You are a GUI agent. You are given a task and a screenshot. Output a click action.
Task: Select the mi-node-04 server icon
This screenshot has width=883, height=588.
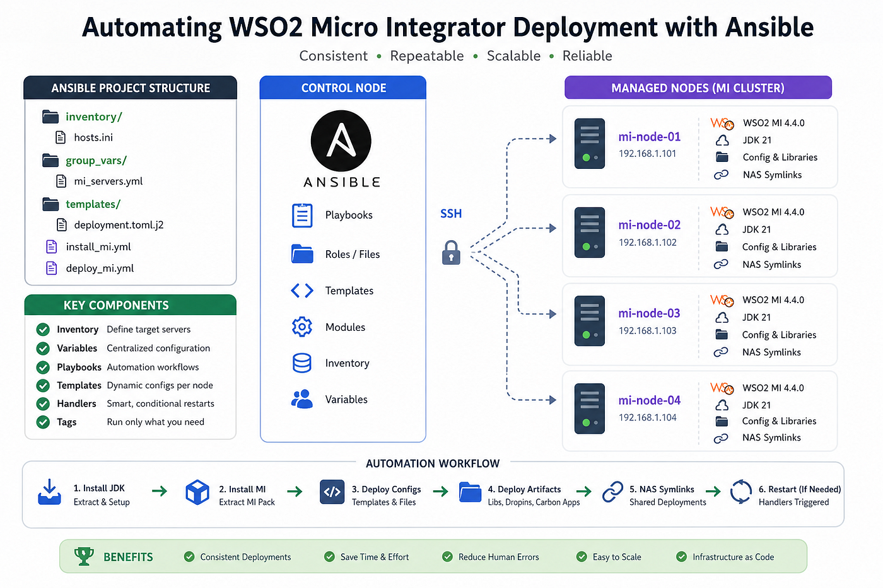point(590,408)
